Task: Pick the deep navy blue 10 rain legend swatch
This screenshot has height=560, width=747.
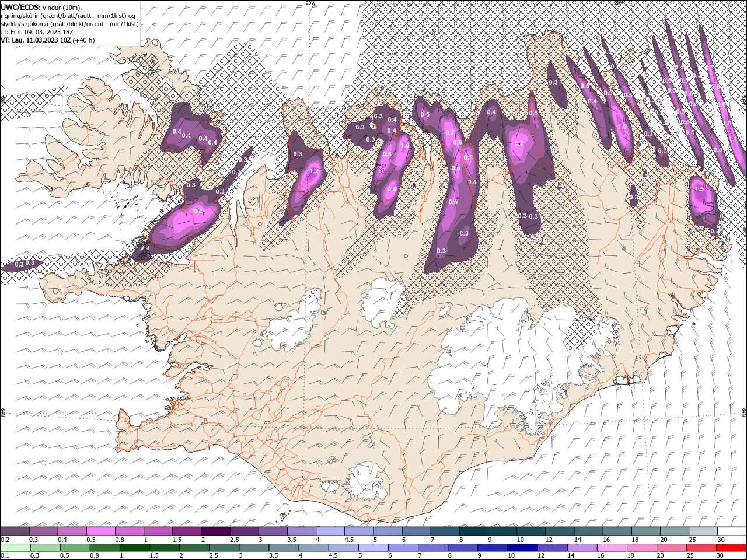Action: (x=522, y=548)
